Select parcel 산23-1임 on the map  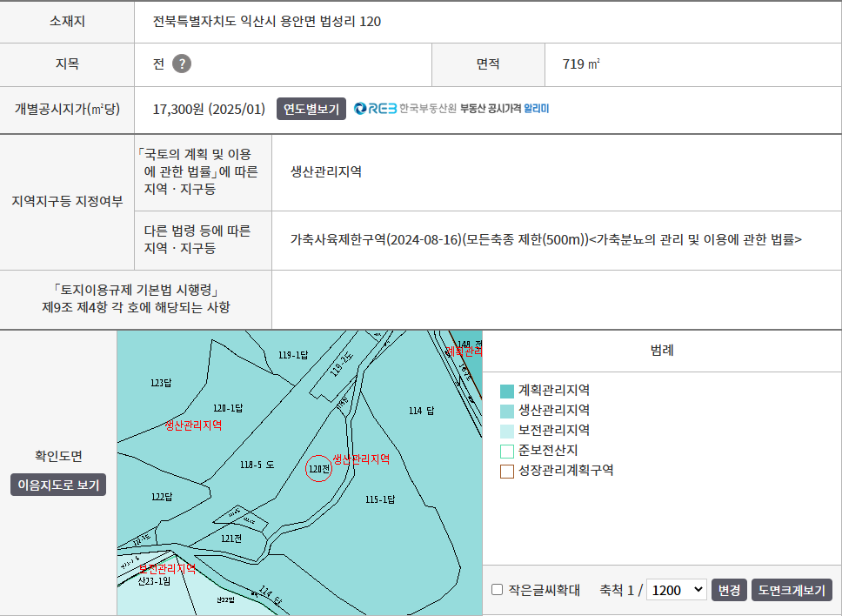click(156, 580)
